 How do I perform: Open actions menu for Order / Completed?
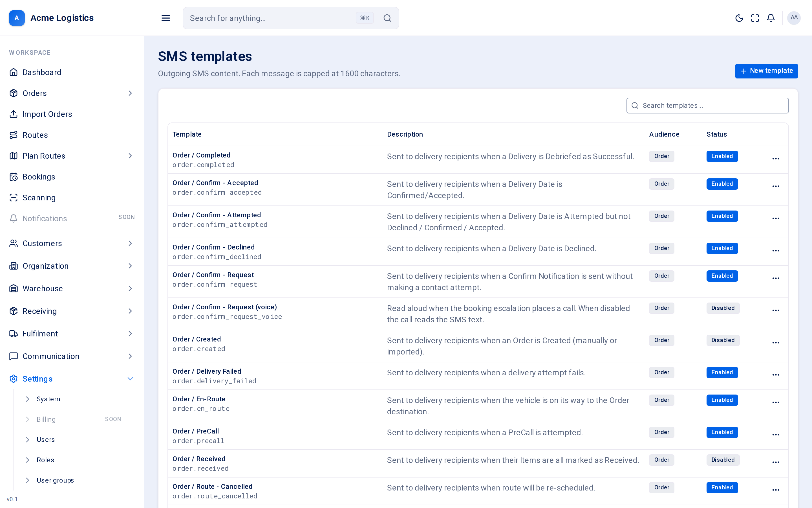[x=776, y=159]
